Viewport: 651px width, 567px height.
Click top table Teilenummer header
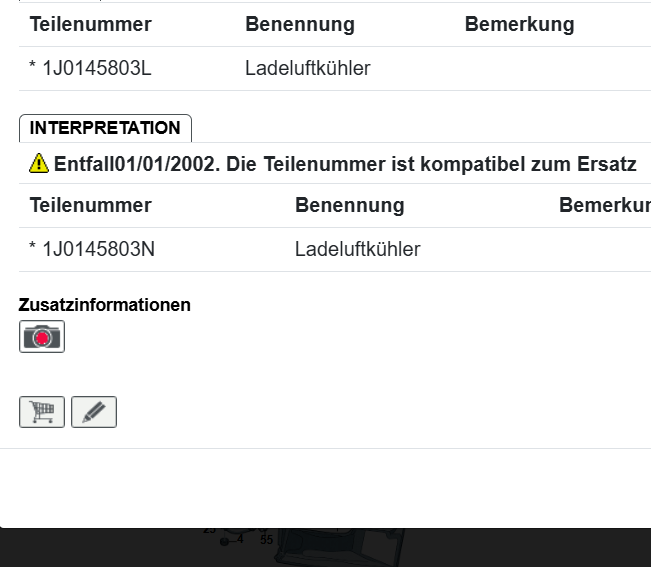coord(91,24)
